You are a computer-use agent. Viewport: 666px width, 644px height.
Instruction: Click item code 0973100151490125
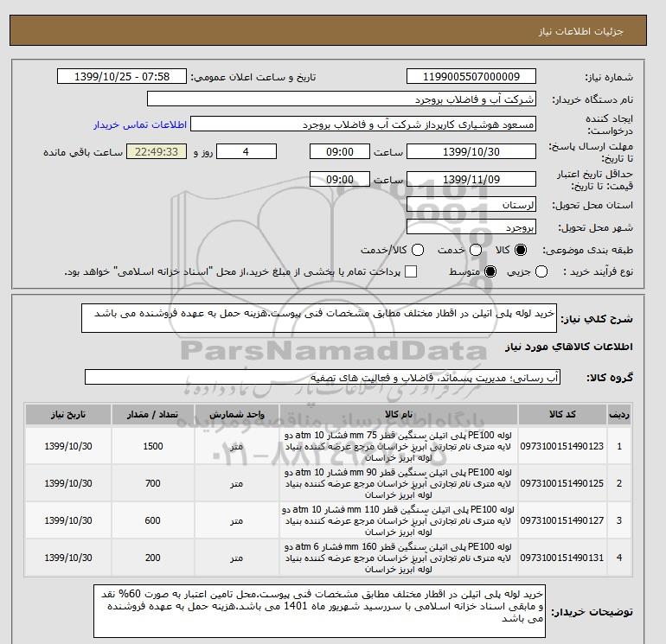pos(562,483)
